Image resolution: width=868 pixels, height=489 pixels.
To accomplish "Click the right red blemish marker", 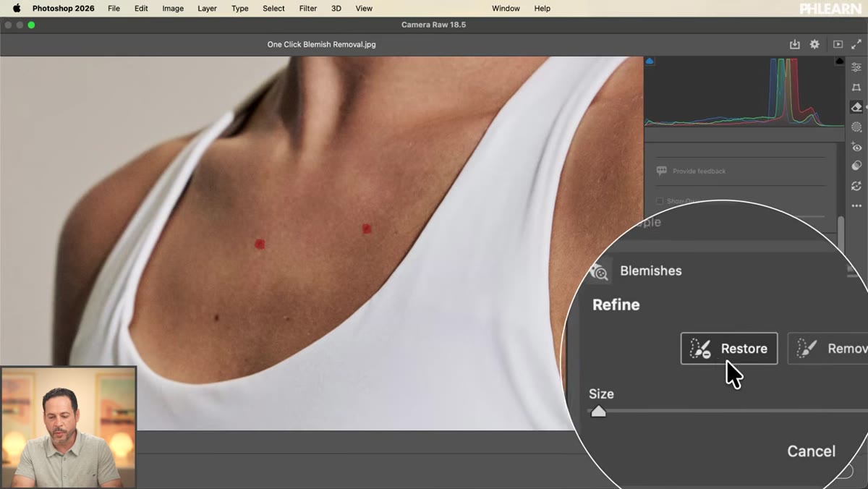I will point(367,229).
